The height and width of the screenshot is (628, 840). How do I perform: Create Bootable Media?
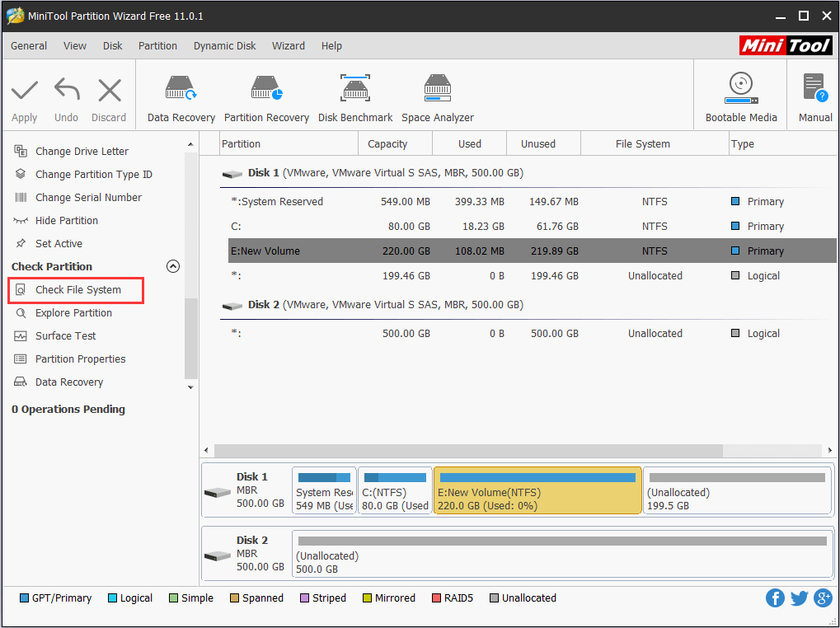tap(739, 95)
